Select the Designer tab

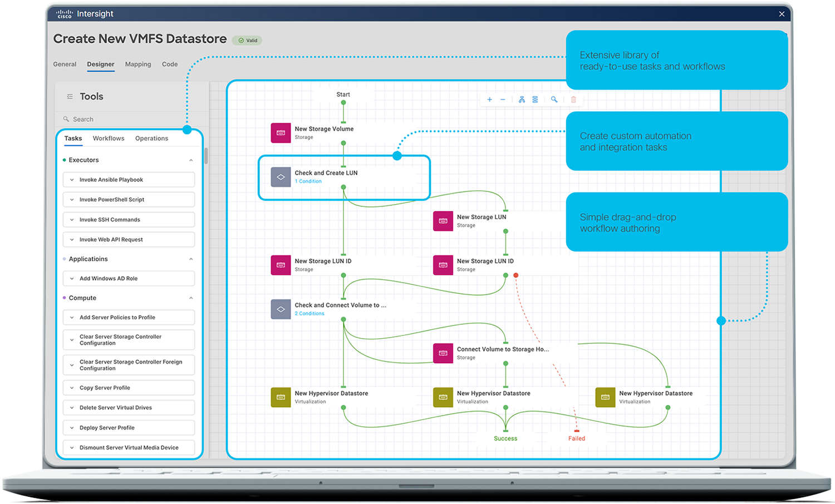101,65
